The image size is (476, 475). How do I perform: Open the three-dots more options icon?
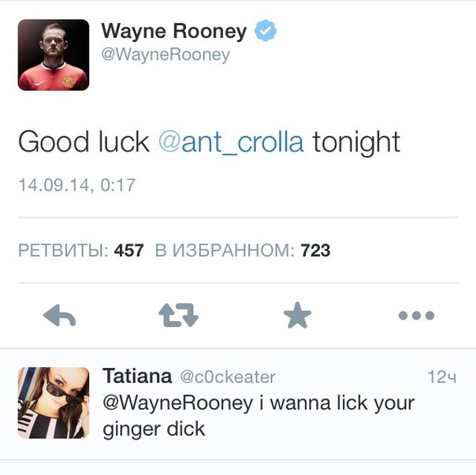(x=416, y=316)
